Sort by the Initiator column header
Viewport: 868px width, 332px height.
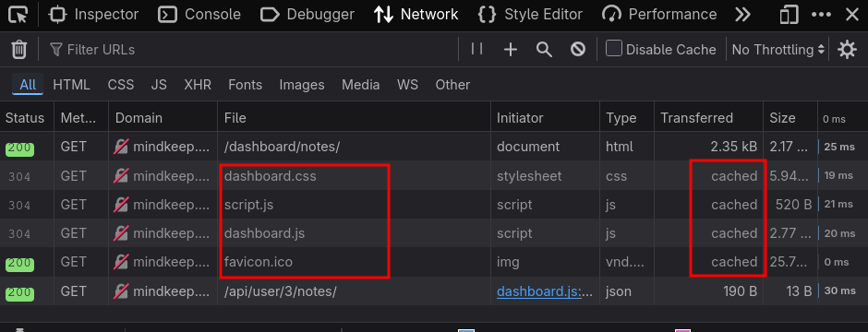545,118
